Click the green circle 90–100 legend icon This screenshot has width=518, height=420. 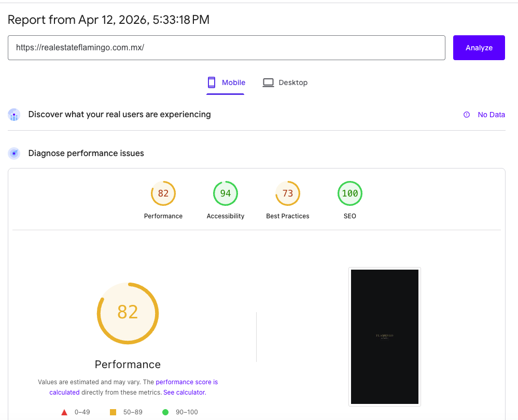165,412
